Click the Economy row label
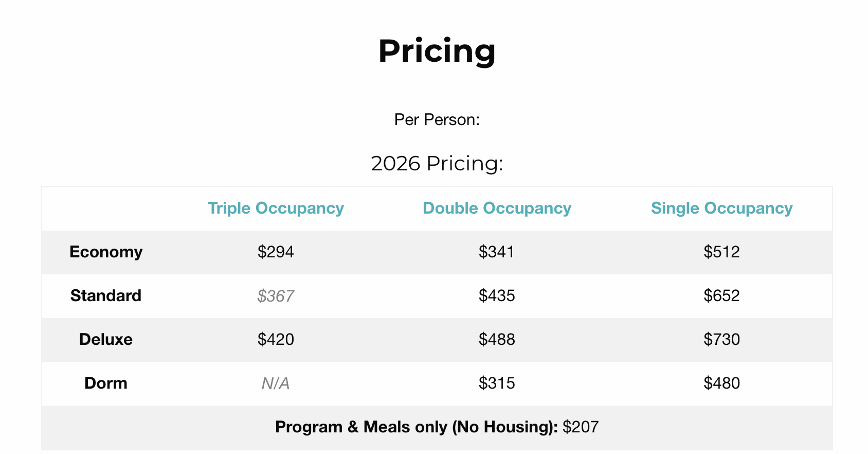The image size is (868, 454). (106, 252)
